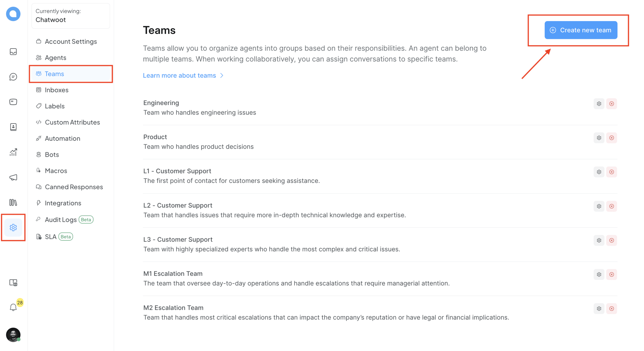This screenshot has height=351, width=644.
Task: Open the Help Center library icon
Action: click(x=13, y=203)
